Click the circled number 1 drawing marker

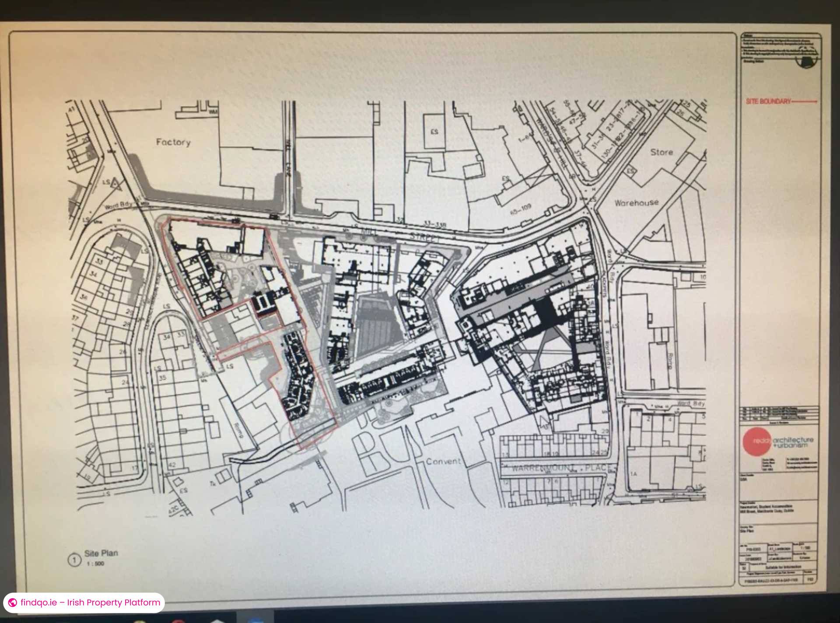pos(74,560)
